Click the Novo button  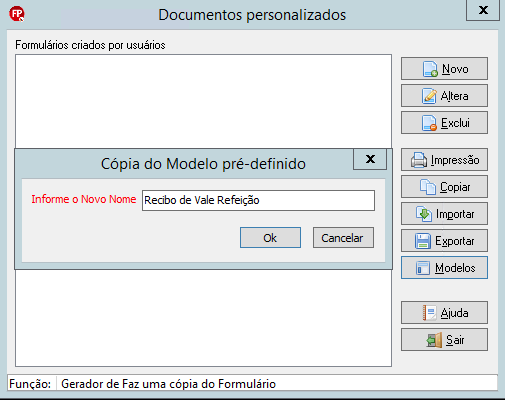tap(444, 69)
